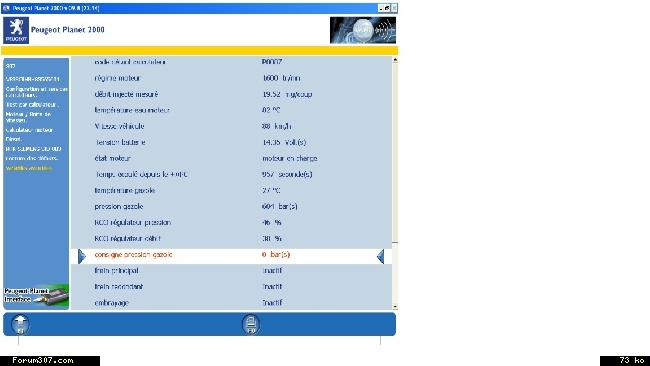Image resolution: width=650 pixels, height=366 pixels.
Task: Open 'Configuration et services' sidebar link
Action: point(36,92)
